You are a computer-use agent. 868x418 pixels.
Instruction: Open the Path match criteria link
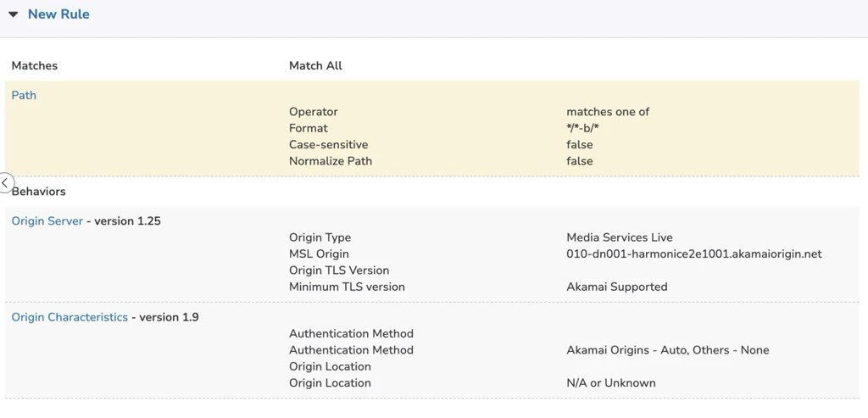(x=24, y=95)
